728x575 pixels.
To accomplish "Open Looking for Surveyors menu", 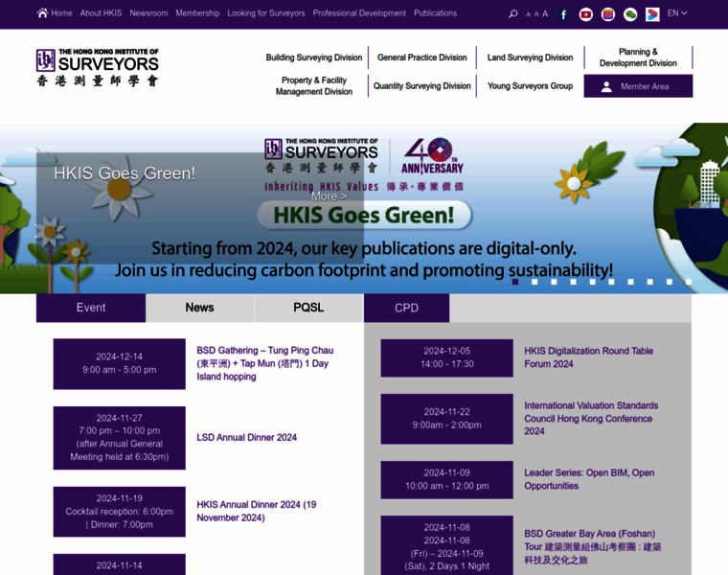I will click(x=266, y=13).
